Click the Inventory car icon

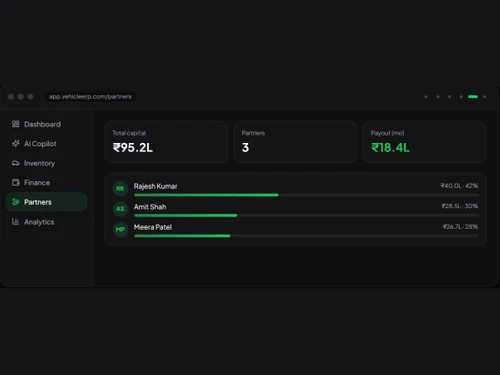pos(16,163)
